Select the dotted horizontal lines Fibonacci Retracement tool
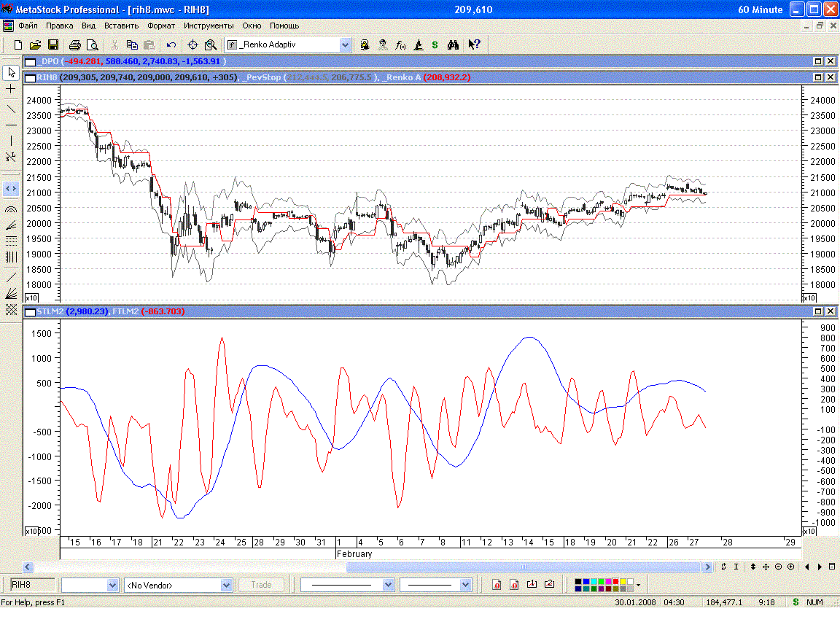Screen dimensions: 840x630 [x=11, y=241]
